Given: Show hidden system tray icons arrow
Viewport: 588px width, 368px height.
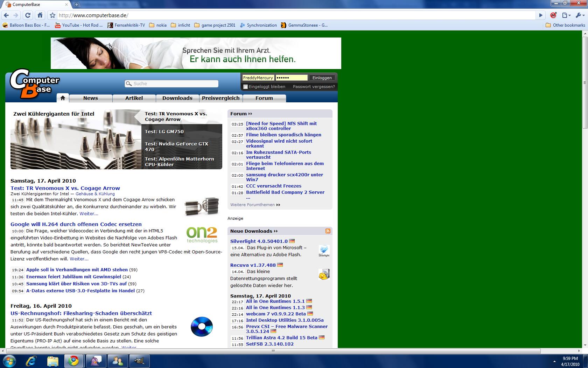Looking at the screenshot, I should click(x=554, y=361).
